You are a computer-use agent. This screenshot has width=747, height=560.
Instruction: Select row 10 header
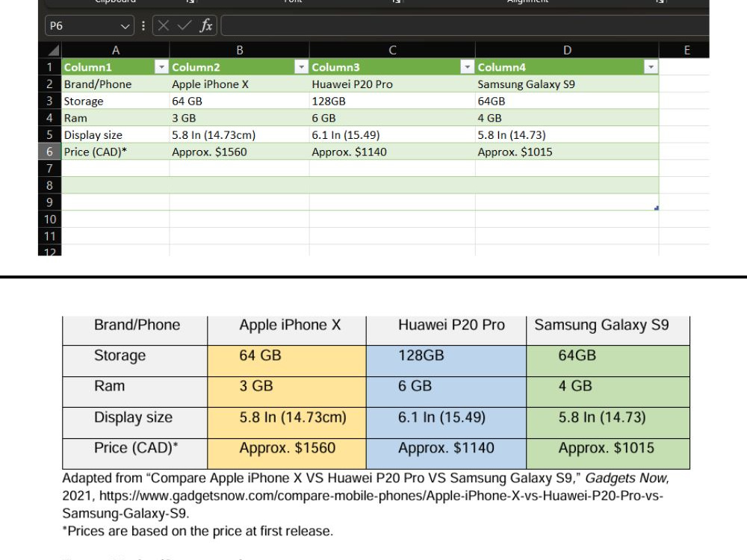49,219
